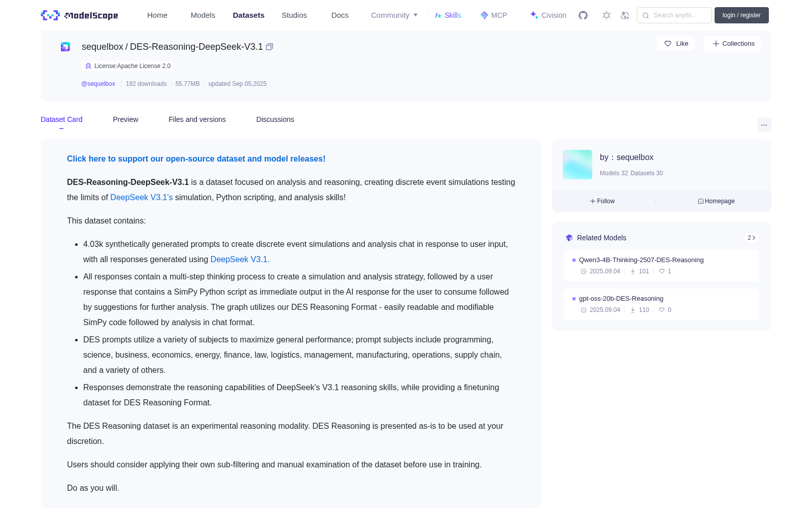Click the ModelScope logo
The image size is (812, 508).
(x=80, y=15)
